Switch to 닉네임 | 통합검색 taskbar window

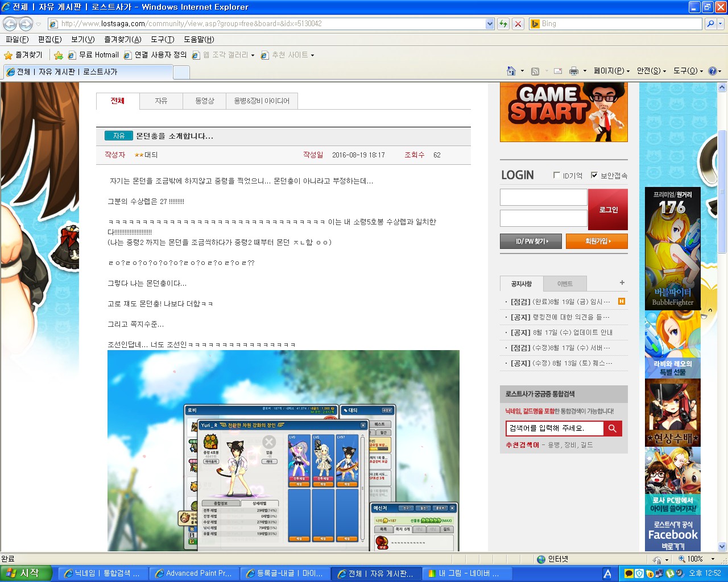pos(102,573)
